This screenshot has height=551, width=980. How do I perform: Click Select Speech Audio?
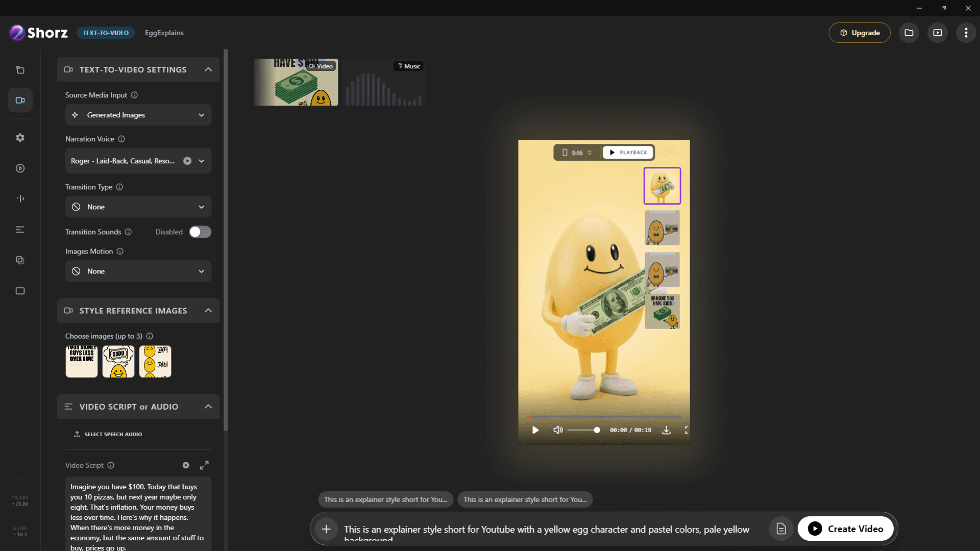tap(108, 434)
